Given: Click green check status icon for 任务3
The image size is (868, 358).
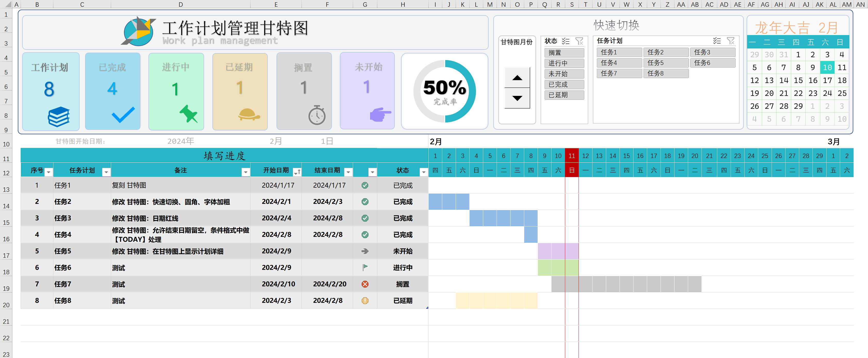Looking at the screenshot, I should tap(365, 218).
